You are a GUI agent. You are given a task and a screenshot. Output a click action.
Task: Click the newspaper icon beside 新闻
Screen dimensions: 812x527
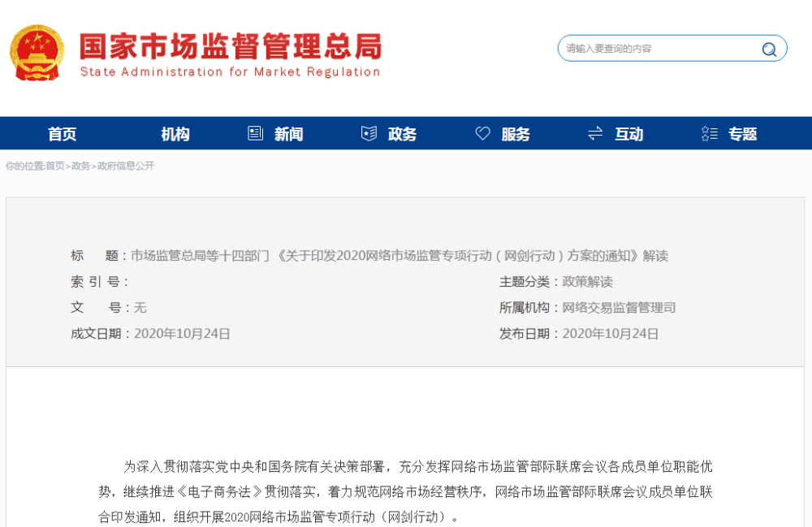coord(256,134)
